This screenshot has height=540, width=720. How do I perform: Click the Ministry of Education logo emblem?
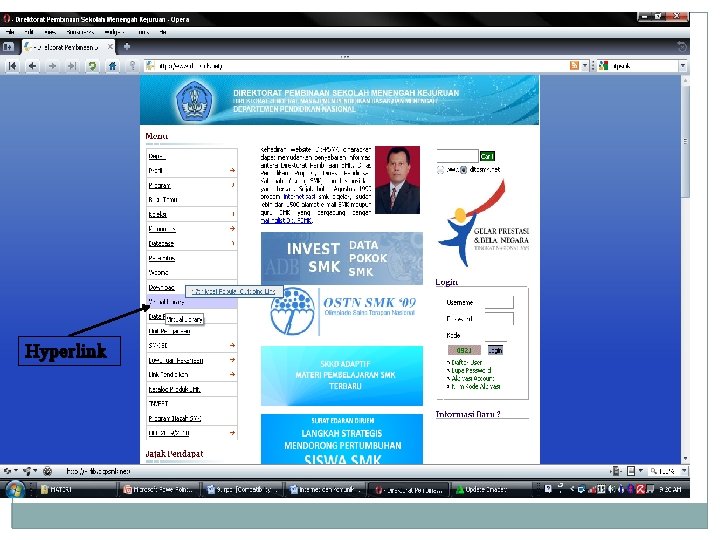(194, 101)
